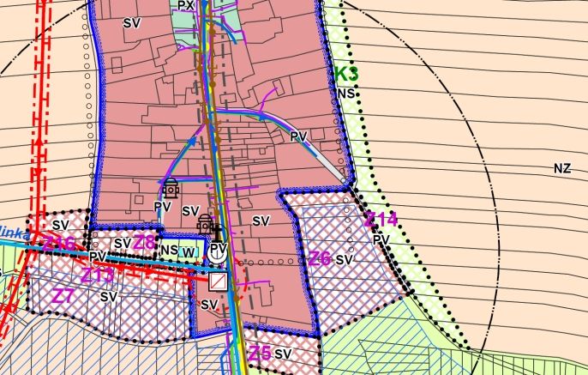Click the fire hydrant symbol at the blue curved pipeline
Viewport: 588px width, 375px height.
tap(171, 188)
